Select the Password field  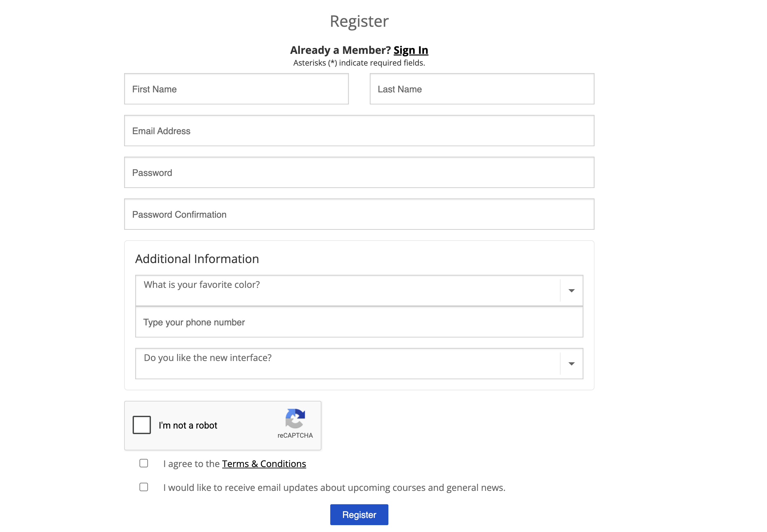[359, 172]
